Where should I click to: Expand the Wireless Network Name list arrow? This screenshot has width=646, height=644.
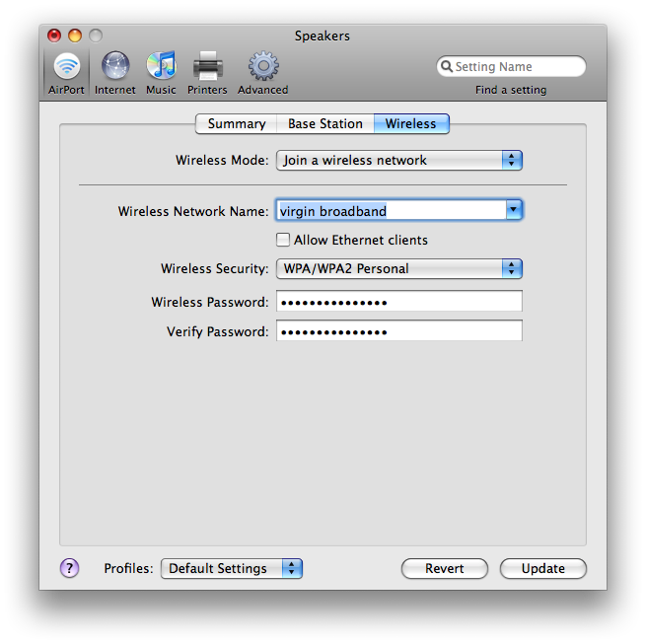(514, 210)
